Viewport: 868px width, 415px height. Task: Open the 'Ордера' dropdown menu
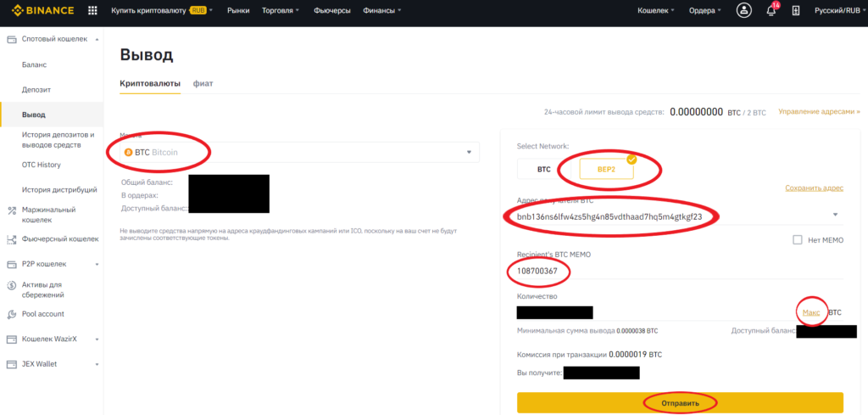pyautogui.click(x=705, y=10)
